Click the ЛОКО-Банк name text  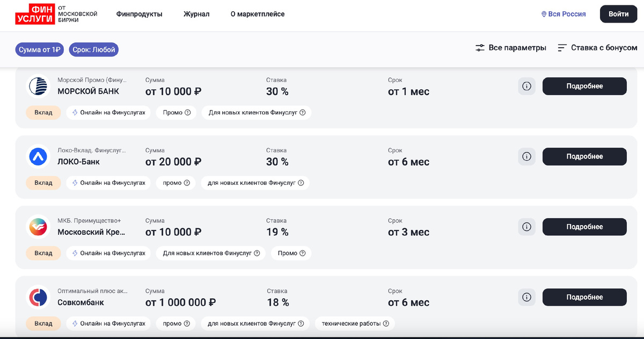tap(78, 162)
